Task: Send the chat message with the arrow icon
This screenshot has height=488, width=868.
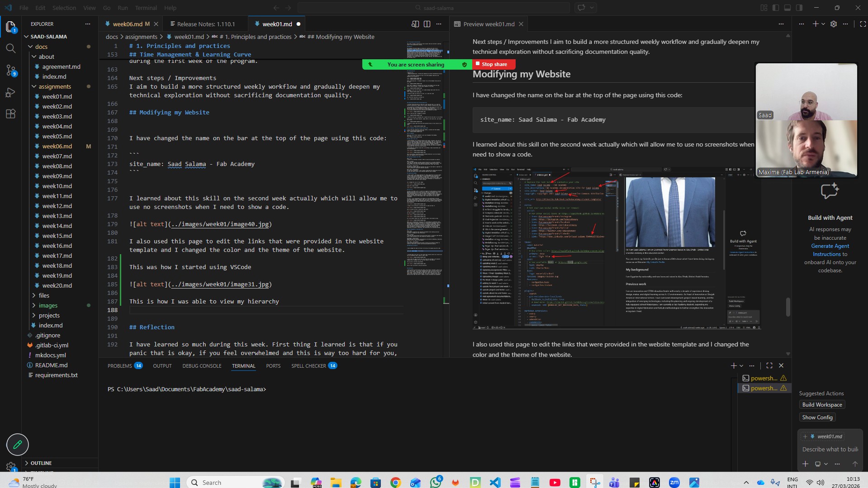Action: point(855,464)
